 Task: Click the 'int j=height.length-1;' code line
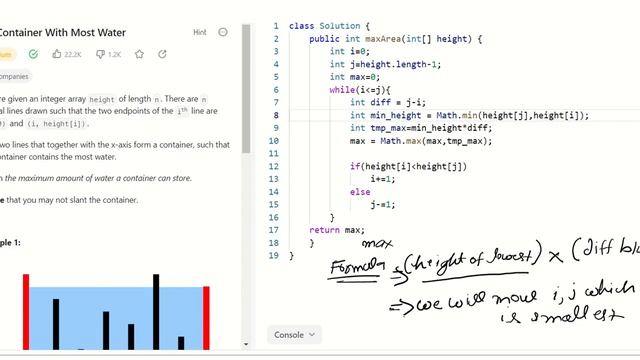385,64
